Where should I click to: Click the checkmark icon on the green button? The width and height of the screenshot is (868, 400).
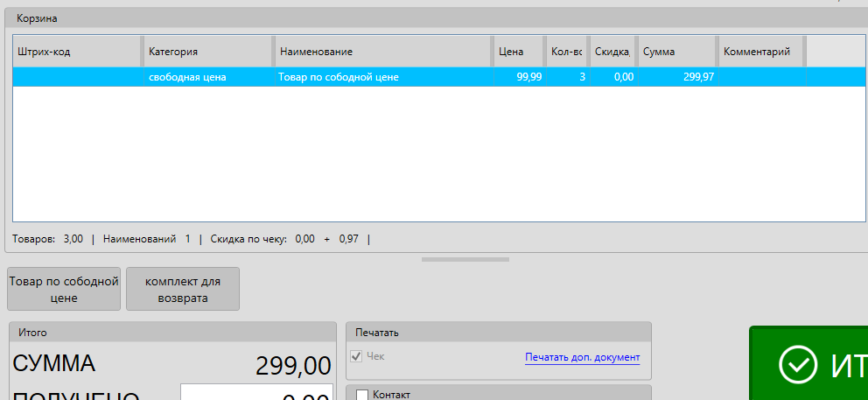pyautogui.click(x=797, y=365)
